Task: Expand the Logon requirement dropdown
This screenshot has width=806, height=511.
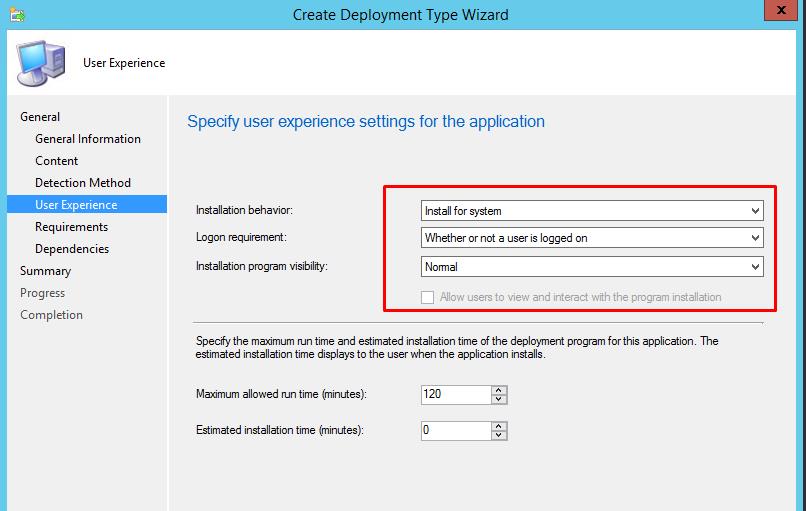Action: [x=592, y=238]
